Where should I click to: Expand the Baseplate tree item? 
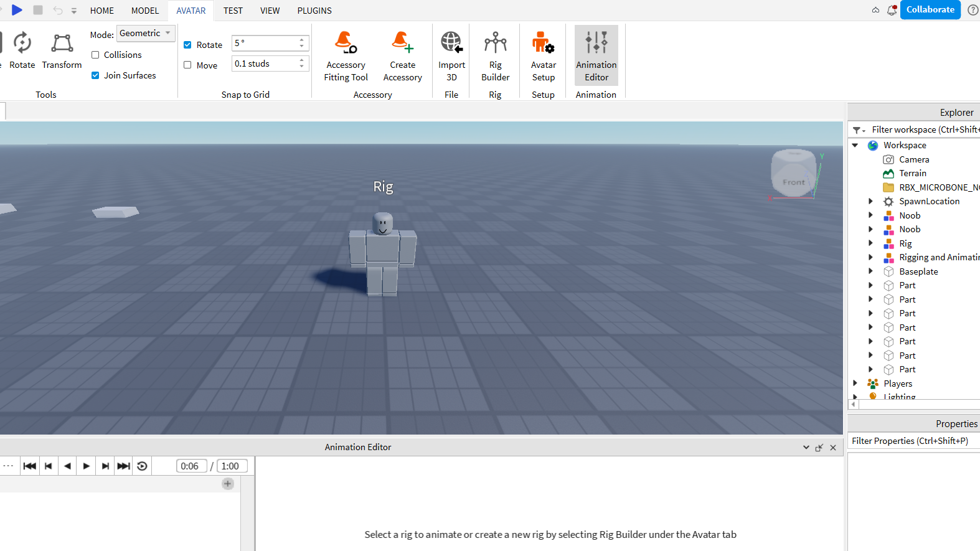(x=870, y=271)
